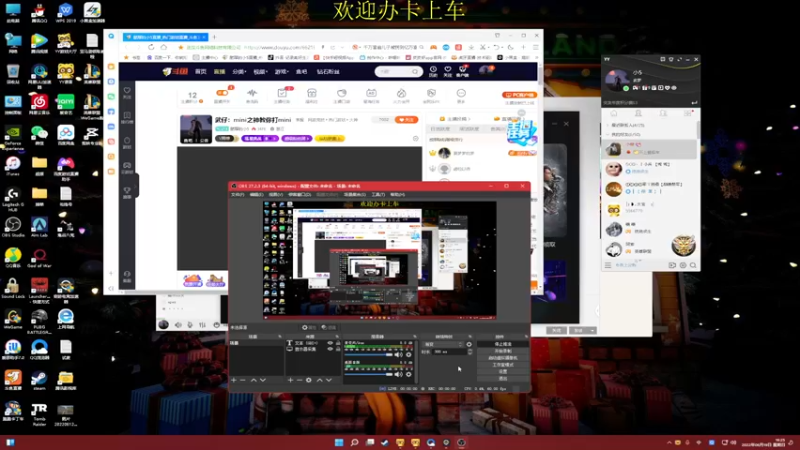Add a new source in OBS Sources dock

290,380
